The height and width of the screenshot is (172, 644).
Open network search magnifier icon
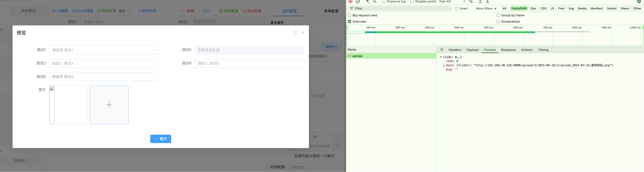click(374, 1)
